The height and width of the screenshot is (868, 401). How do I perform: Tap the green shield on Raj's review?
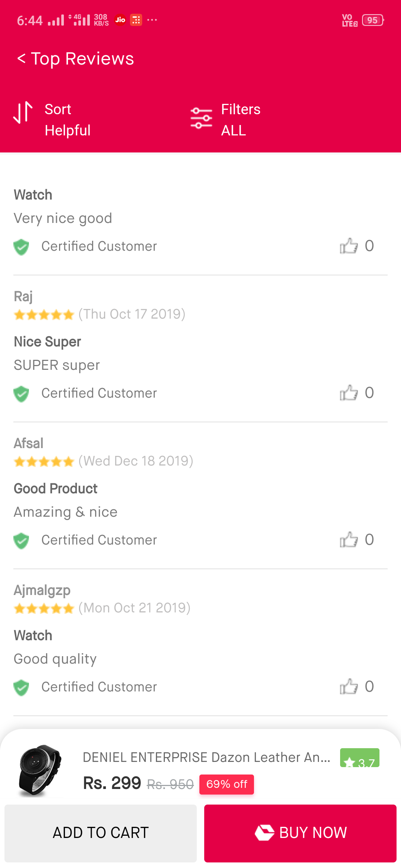pyautogui.click(x=21, y=394)
